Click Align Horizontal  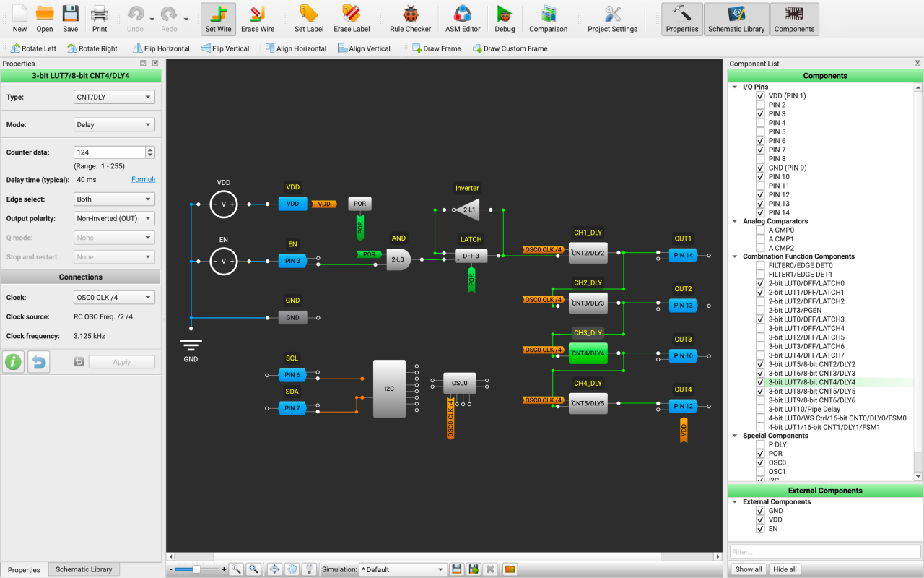click(x=295, y=48)
